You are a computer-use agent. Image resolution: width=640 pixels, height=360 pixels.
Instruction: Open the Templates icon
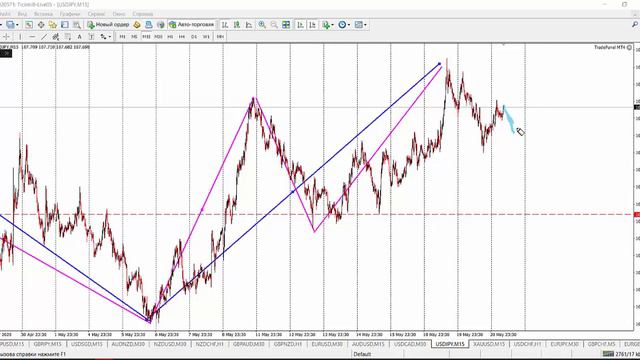click(x=358, y=25)
